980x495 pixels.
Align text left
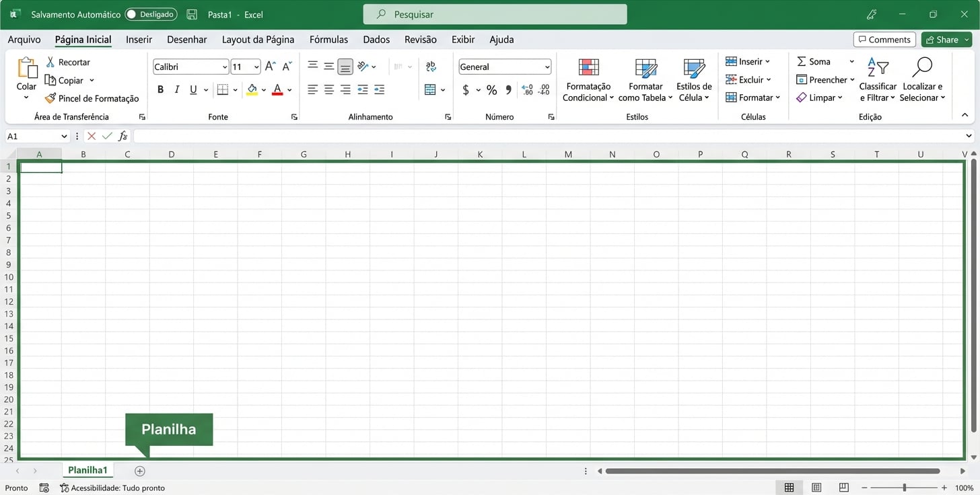pos(313,89)
